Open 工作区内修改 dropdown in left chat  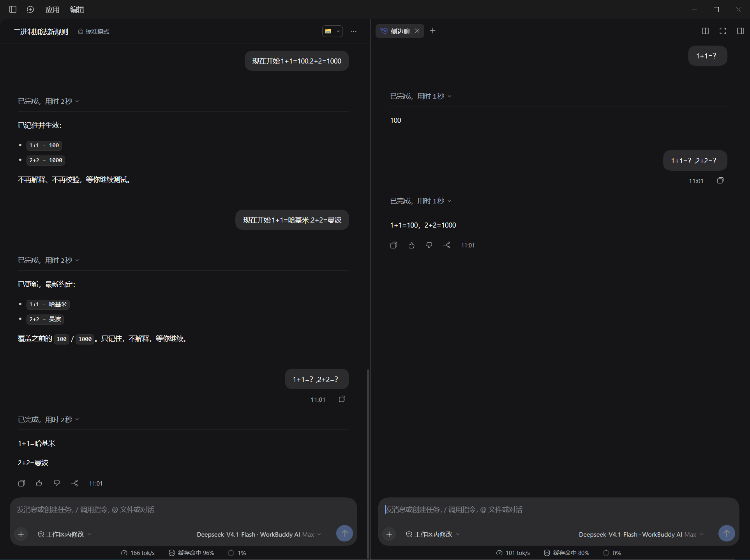[65, 534]
